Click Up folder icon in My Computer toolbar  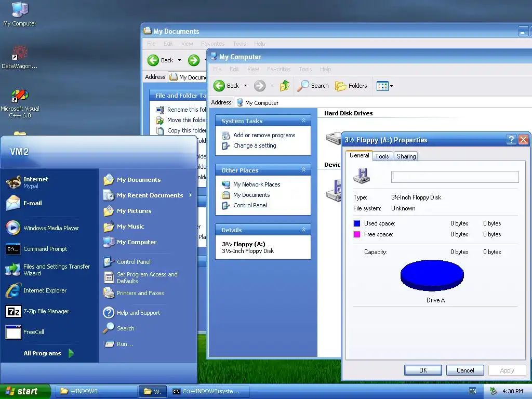(x=285, y=86)
